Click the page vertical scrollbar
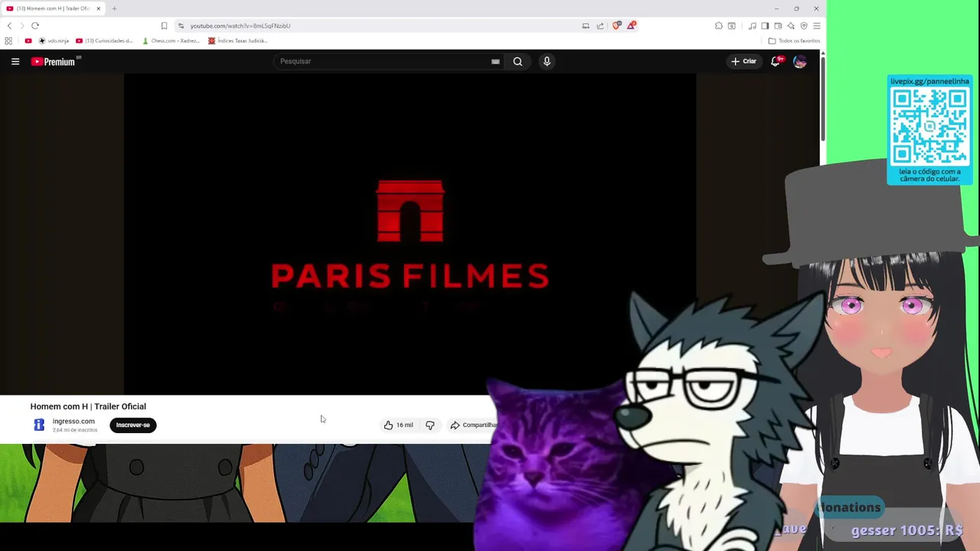The image size is (980, 551). pos(823,99)
